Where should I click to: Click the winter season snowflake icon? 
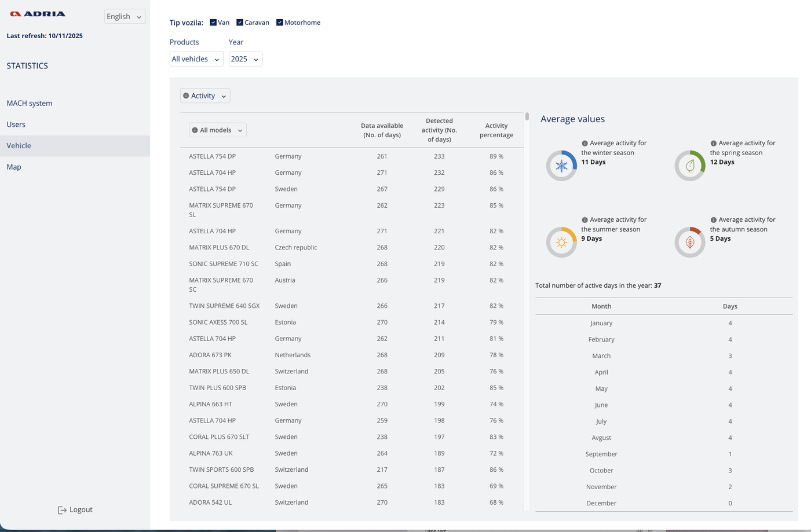click(x=561, y=166)
